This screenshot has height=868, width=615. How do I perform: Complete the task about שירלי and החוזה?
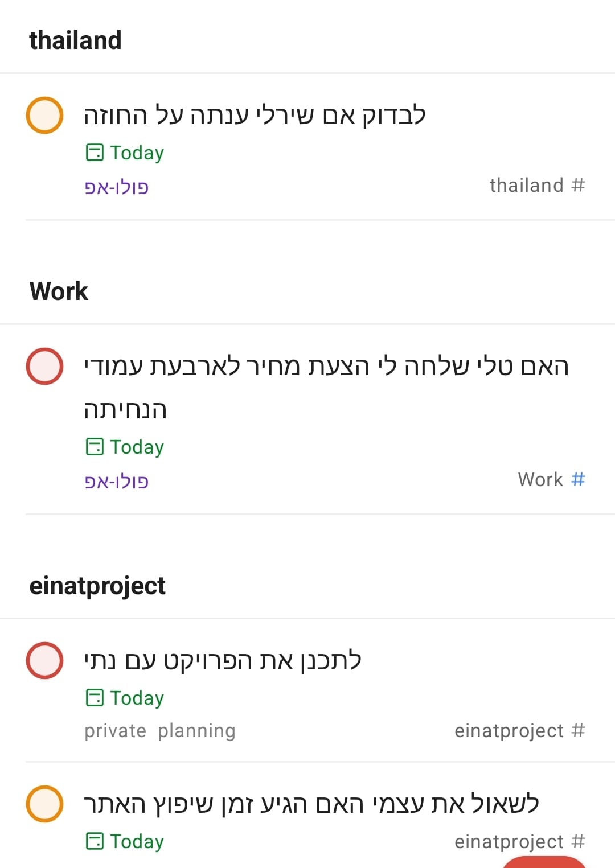44,115
